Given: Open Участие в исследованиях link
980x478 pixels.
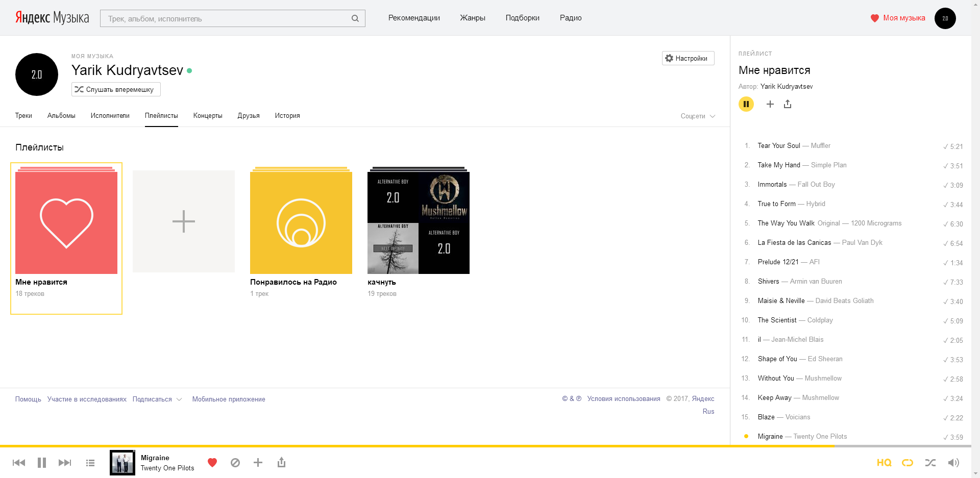Looking at the screenshot, I should (87, 399).
